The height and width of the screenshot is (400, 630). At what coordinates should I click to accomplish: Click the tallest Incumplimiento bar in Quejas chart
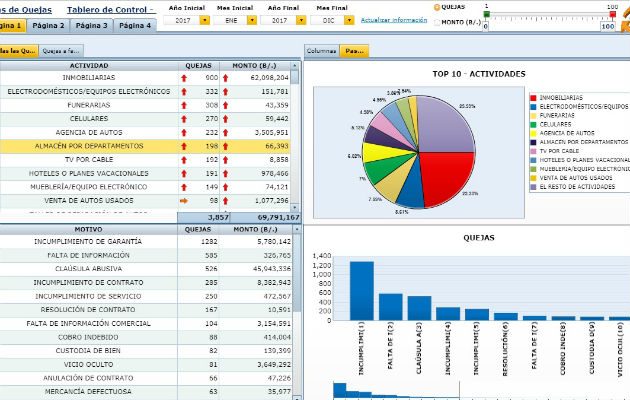[361, 290]
